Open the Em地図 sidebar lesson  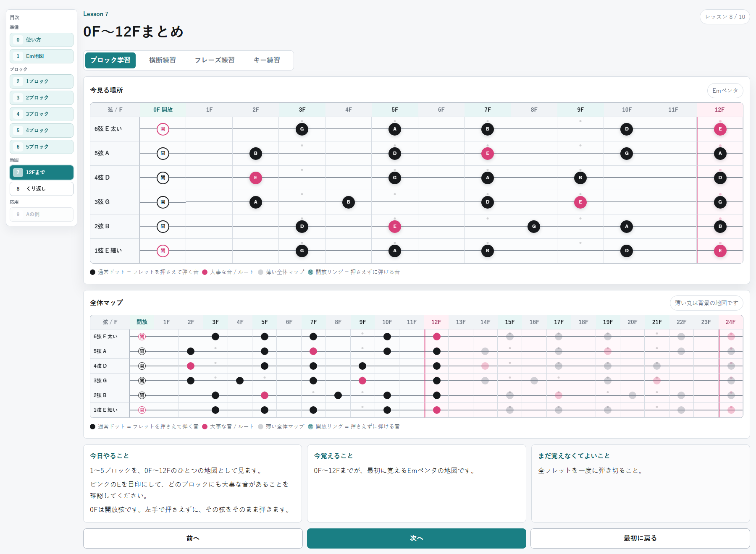point(42,56)
